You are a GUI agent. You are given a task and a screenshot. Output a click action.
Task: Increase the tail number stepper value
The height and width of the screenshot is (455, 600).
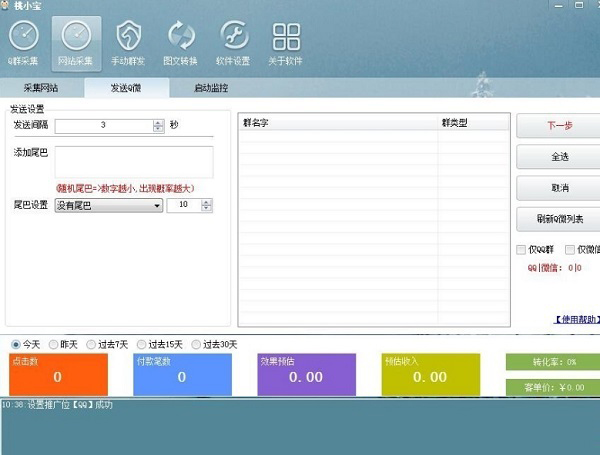pyautogui.click(x=206, y=202)
